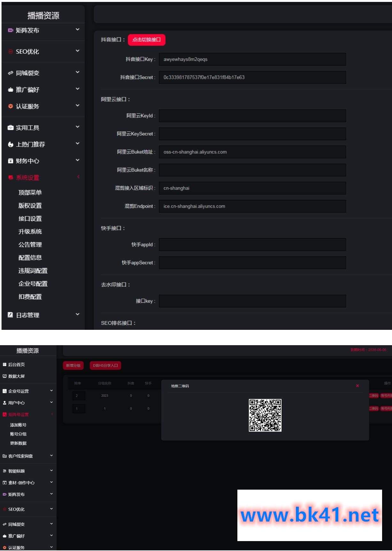
Task: Expand 企业号运营 menu chevron
Action: (51, 391)
